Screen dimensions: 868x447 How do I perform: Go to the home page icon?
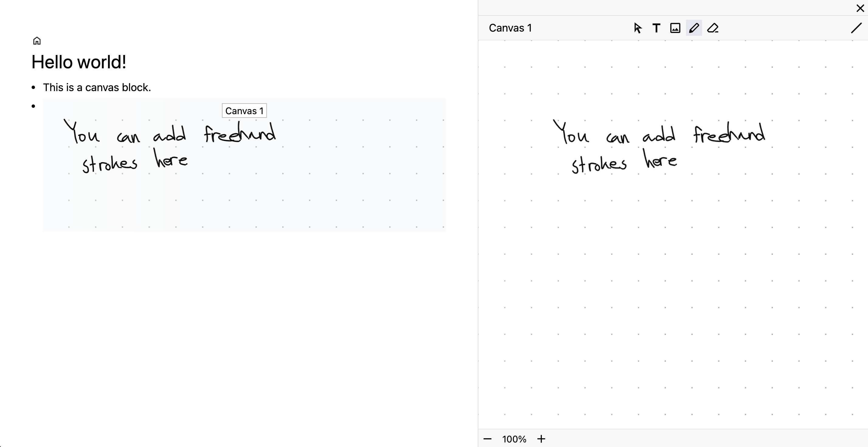click(x=37, y=41)
